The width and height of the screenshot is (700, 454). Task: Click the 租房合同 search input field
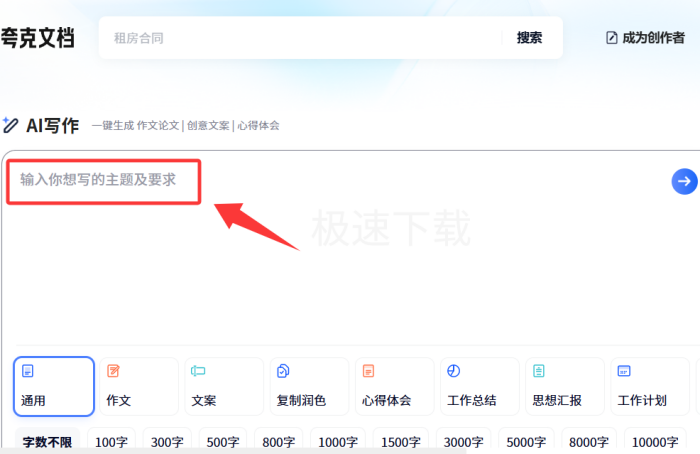click(300, 38)
